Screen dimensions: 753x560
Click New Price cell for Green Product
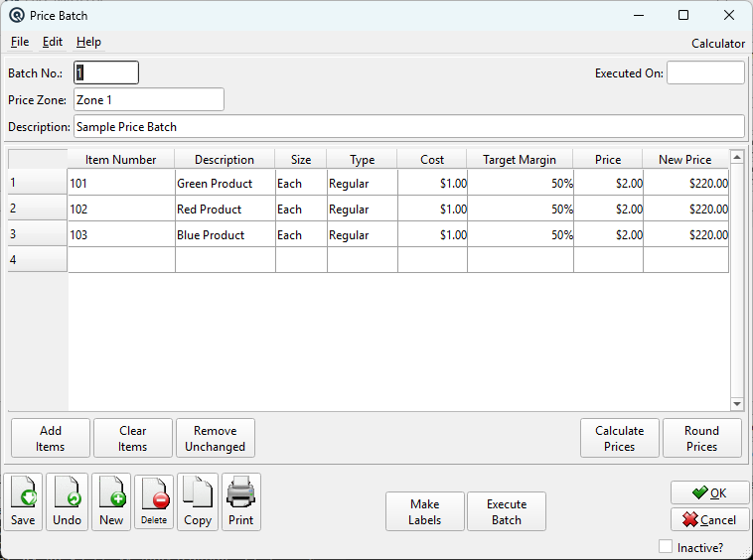685,183
